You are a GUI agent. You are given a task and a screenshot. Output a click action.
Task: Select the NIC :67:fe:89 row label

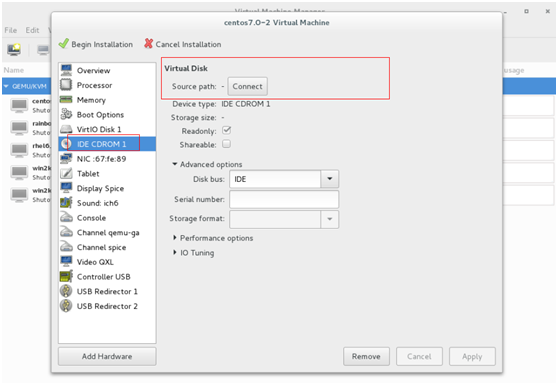pos(101,159)
